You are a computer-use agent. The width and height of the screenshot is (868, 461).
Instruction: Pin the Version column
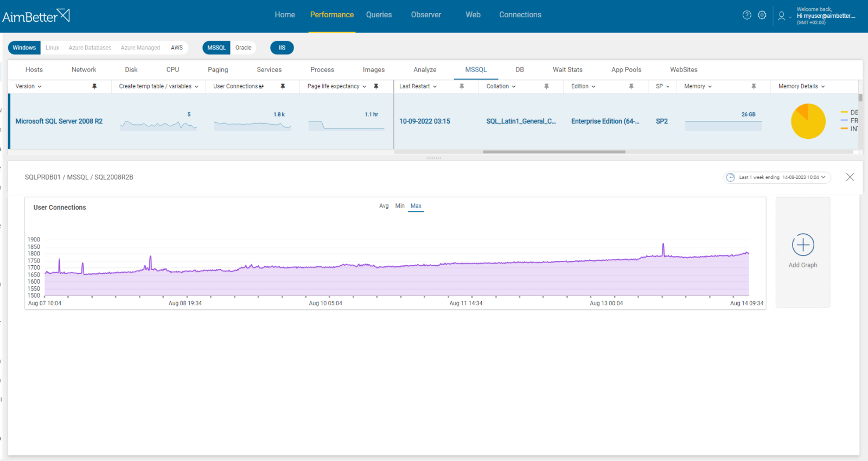coord(94,86)
